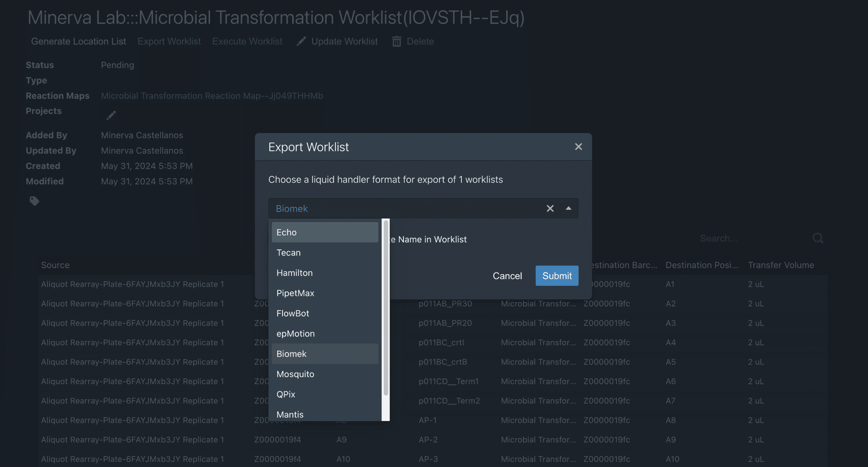Edit Projects using the pencil icon
The height and width of the screenshot is (467, 868).
click(x=111, y=115)
